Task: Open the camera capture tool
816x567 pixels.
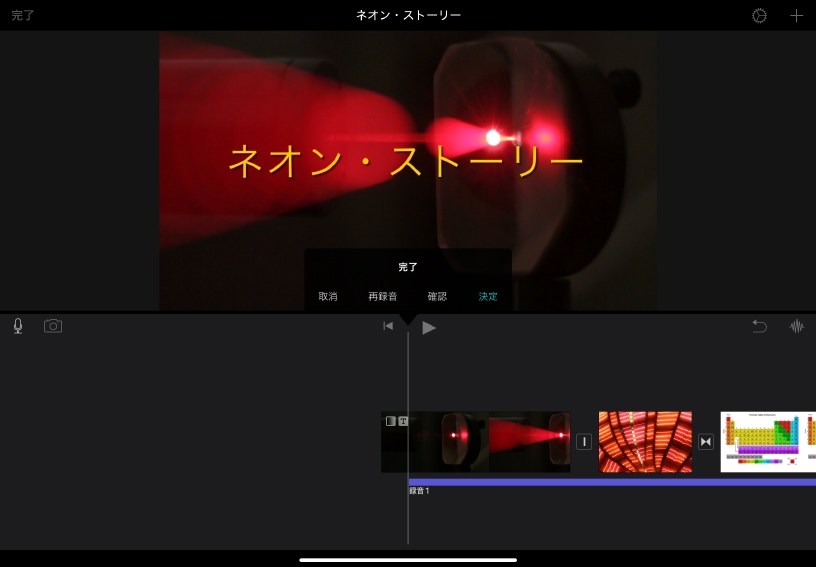Action: [53, 326]
